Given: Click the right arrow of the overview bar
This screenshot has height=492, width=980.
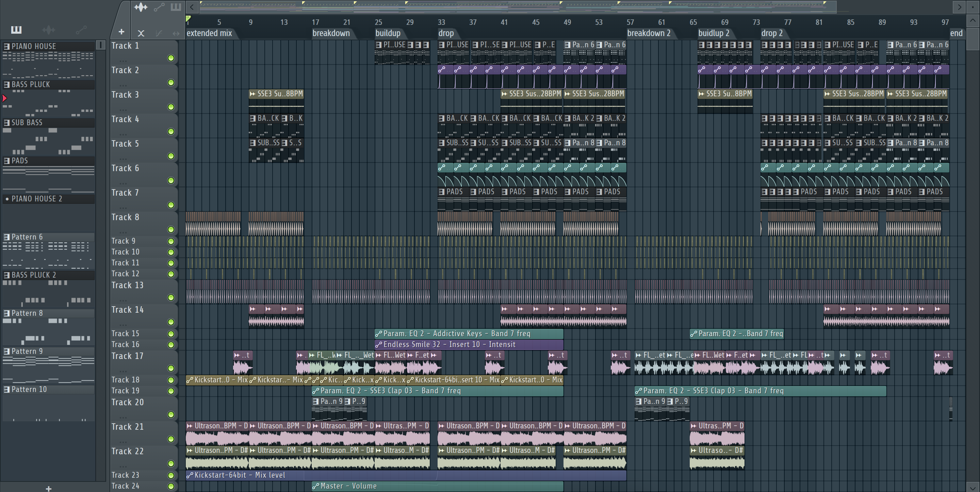Looking at the screenshot, I should tap(959, 7).
